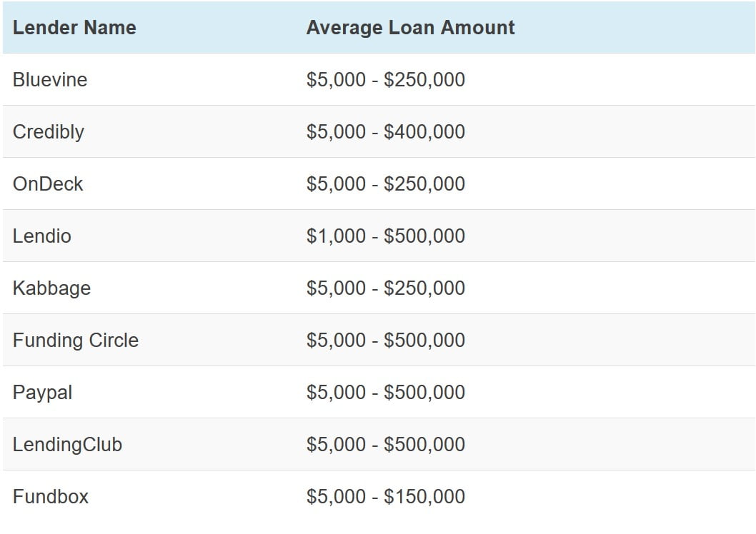Select the loan amount in the Kabbage row
Viewport: 756px width, 534px height.
[386, 288]
